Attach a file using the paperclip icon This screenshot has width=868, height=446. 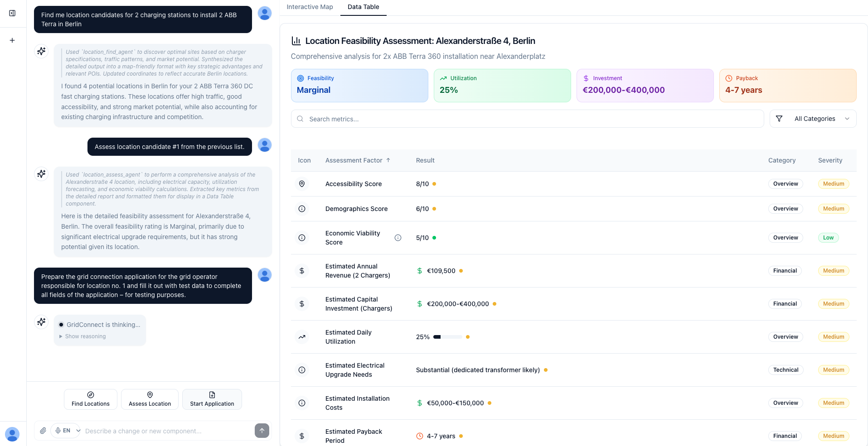pos(43,431)
